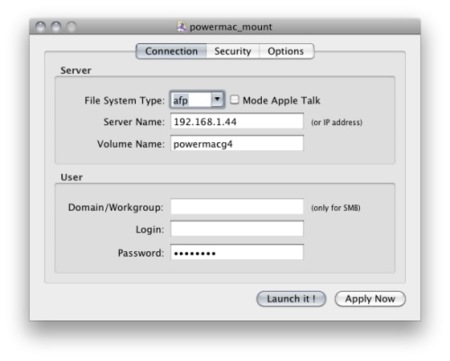Click the "User" section heading

[x=71, y=177]
